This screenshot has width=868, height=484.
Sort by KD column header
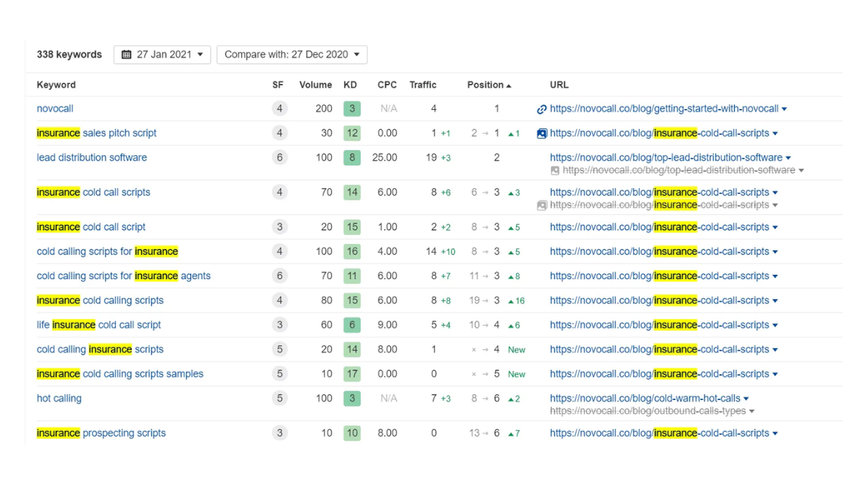click(x=350, y=85)
